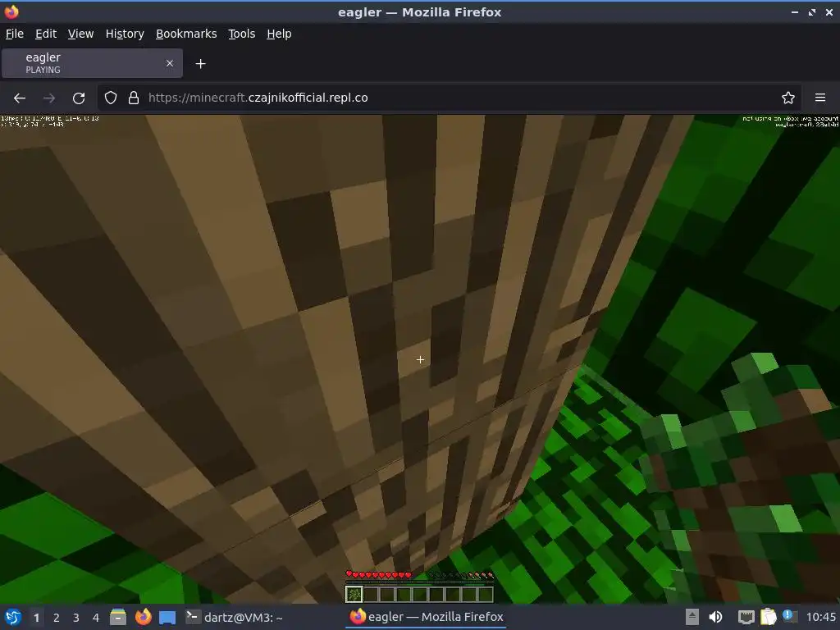Switch to the dartz@VM3 terminal window
Viewport: 840px width, 630px height.
[x=234, y=617]
